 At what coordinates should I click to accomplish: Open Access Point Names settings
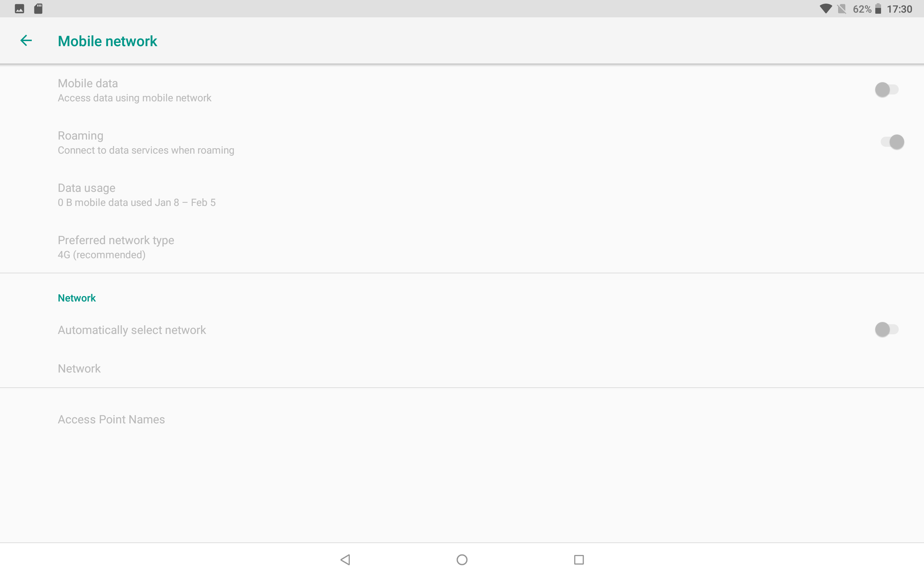coord(462,419)
